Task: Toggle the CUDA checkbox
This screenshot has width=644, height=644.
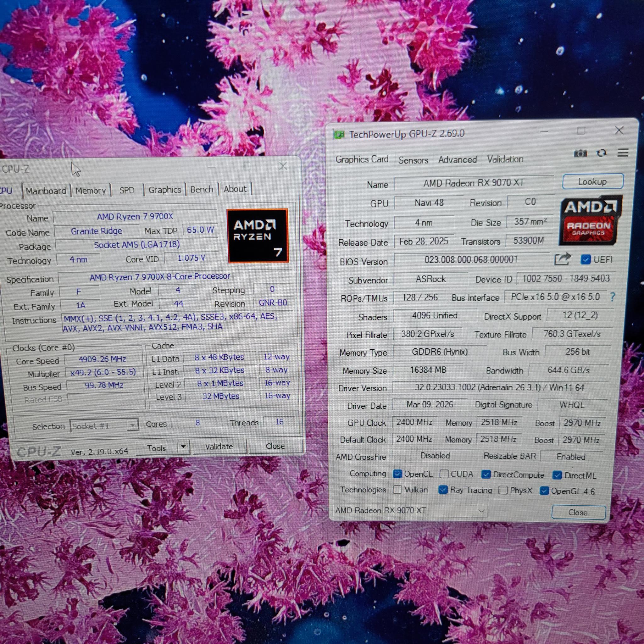Action: [444, 474]
